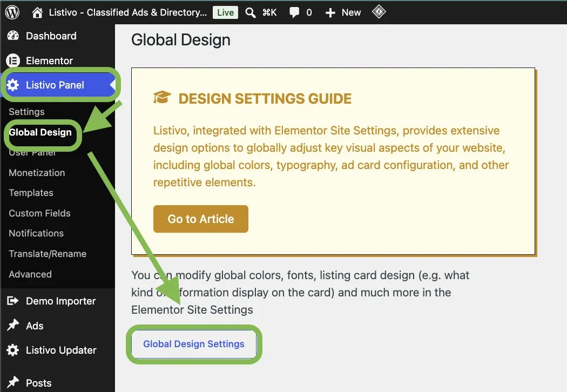Open the Custom Fields submenu item
This screenshot has height=392, width=567.
tap(39, 213)
